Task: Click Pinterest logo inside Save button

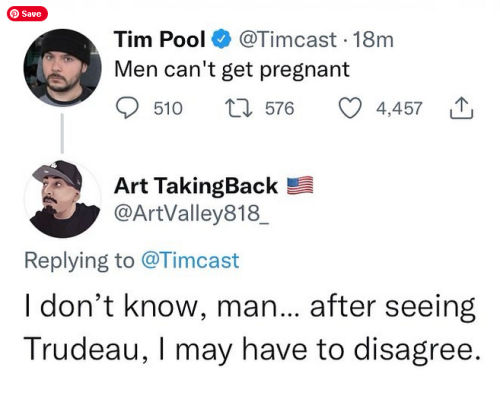Action: [14, 14]
